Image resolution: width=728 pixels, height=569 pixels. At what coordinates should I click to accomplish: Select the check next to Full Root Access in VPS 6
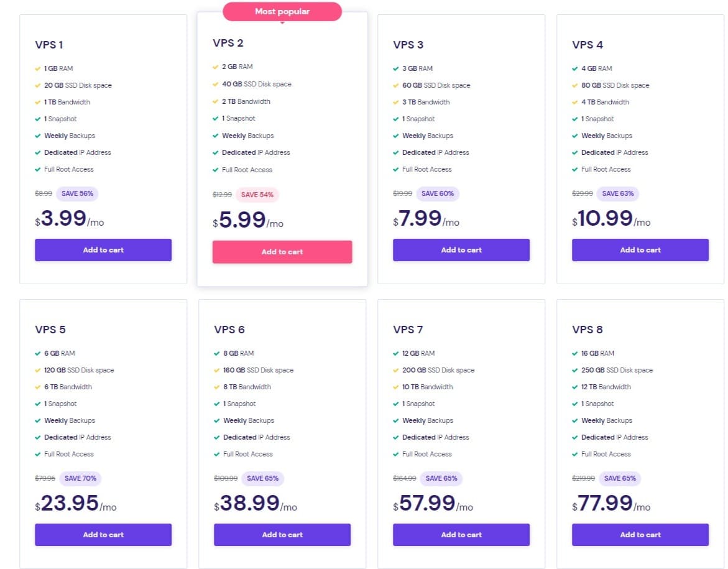point(217,454)
